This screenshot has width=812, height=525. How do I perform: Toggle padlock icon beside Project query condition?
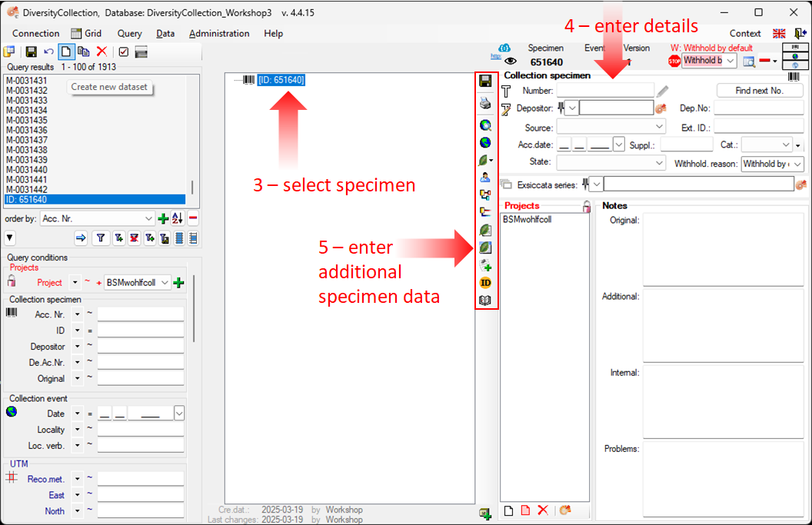click(12, 281)
